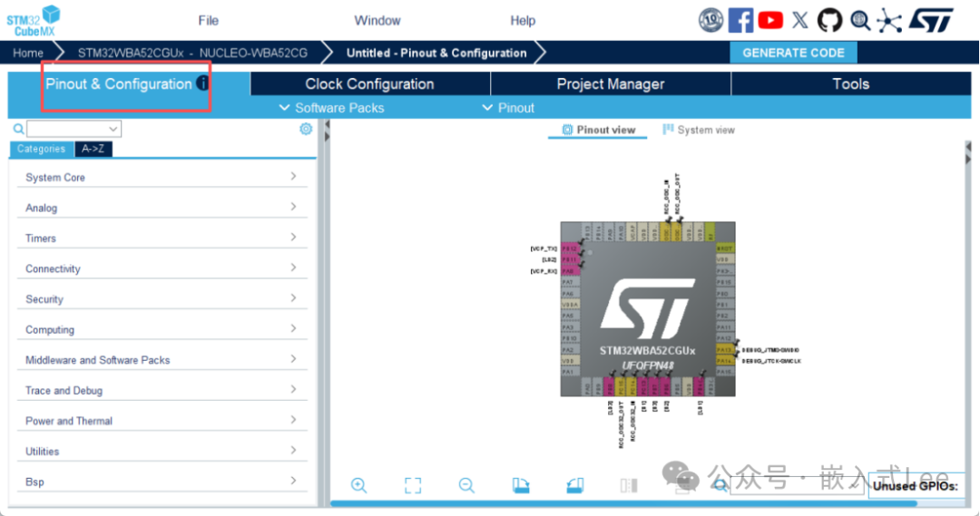Open the 10-year anniversary badge icon
This screenshot has height=516, width=980.
[x=710, y=20]
